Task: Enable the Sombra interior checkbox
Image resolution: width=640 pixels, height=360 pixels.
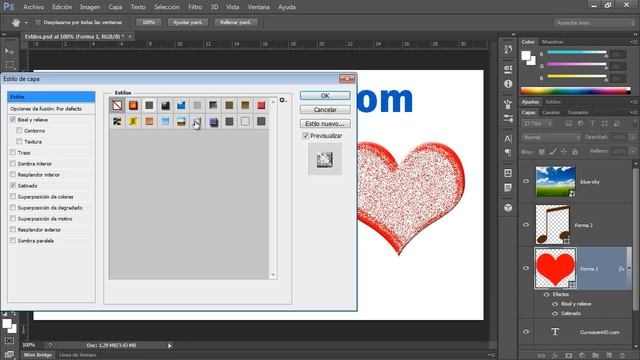Action: pos(13,164)
